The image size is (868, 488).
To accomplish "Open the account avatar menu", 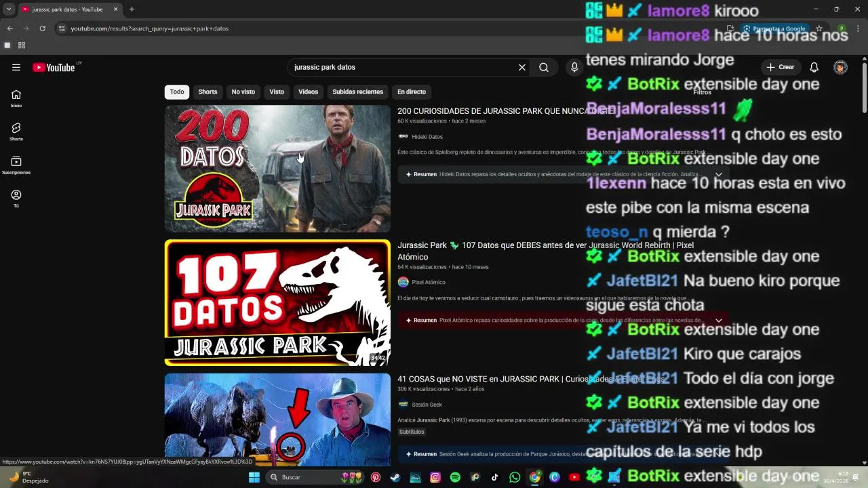I will pyautogui.click(x=840, y=67).
